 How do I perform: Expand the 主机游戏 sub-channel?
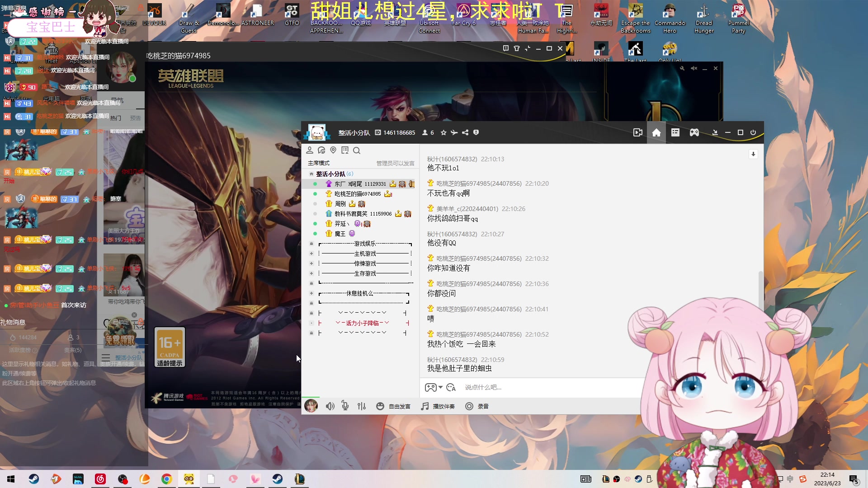pyautogui.click(x=311, y=253)
